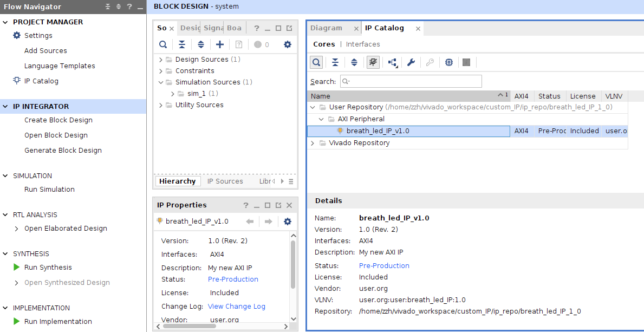This screenshot has height=332, width=644.
Task: Toggle group by taxonomy icon in IP Catalog
Action: [373, 62]
